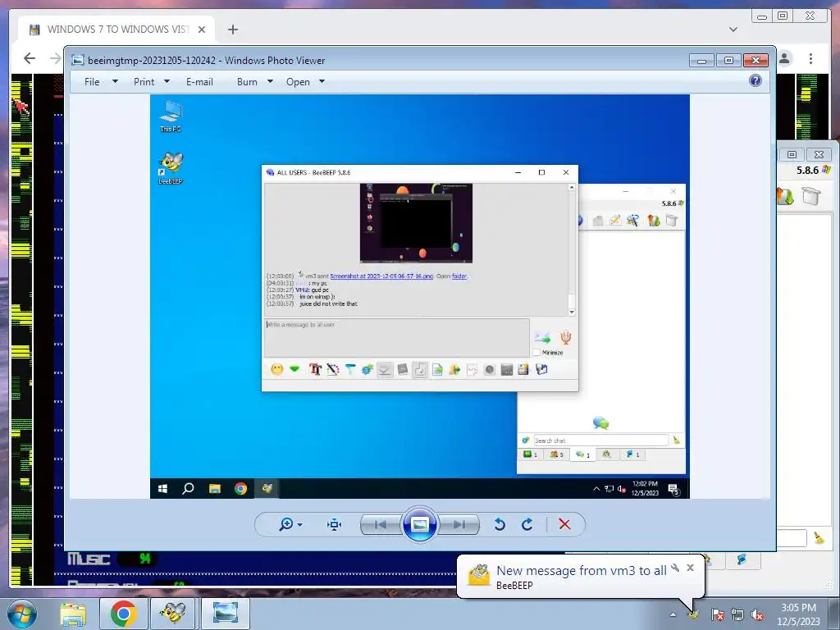Viewport: 840px width, 630px height.
Task: Open Chrome from the Windows 7 taskbar
Action: tap(124, 614)
